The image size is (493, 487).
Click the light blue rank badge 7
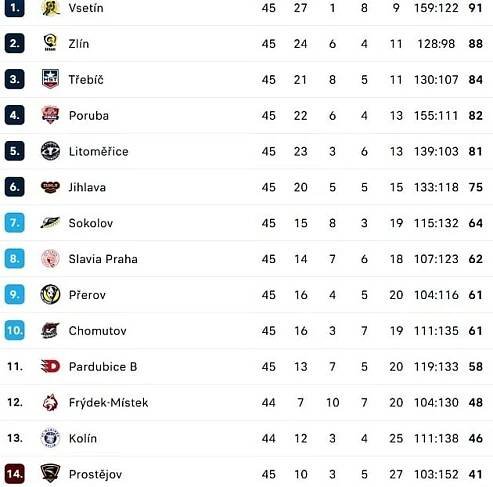pos(15,223)
